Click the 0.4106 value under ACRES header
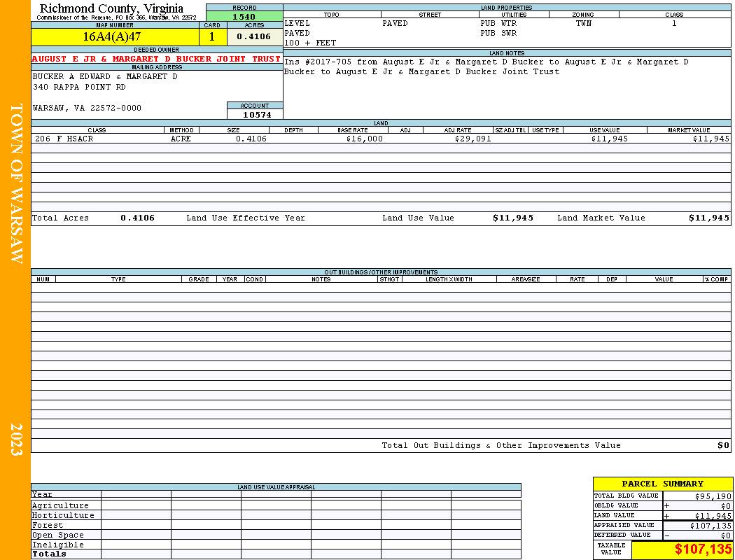Viewport: 735px width, 560px height. click(253, 36)
